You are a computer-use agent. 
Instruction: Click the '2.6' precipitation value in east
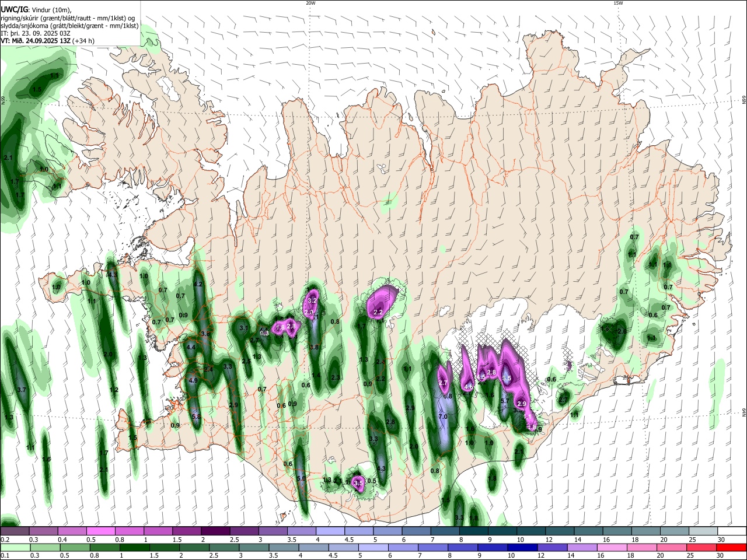tap(622, 331)
